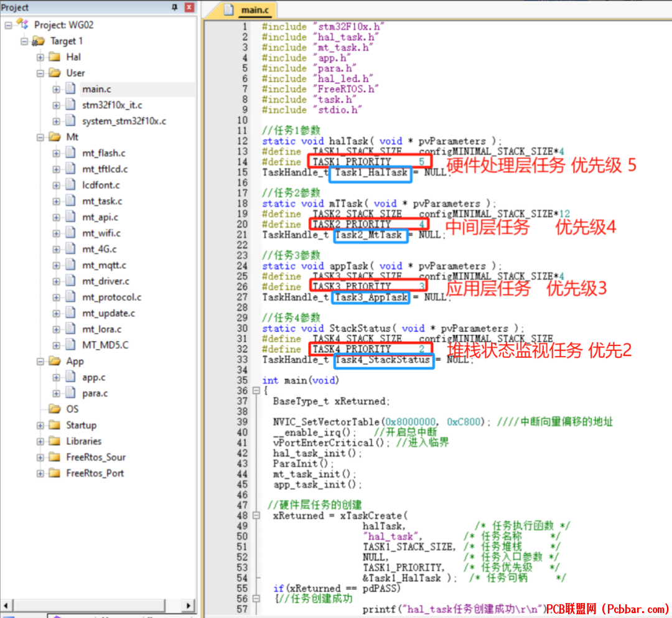This screenshot has height=618, width=672.
Task: Select MT_MD5.C file
Action: click(105, 345)
